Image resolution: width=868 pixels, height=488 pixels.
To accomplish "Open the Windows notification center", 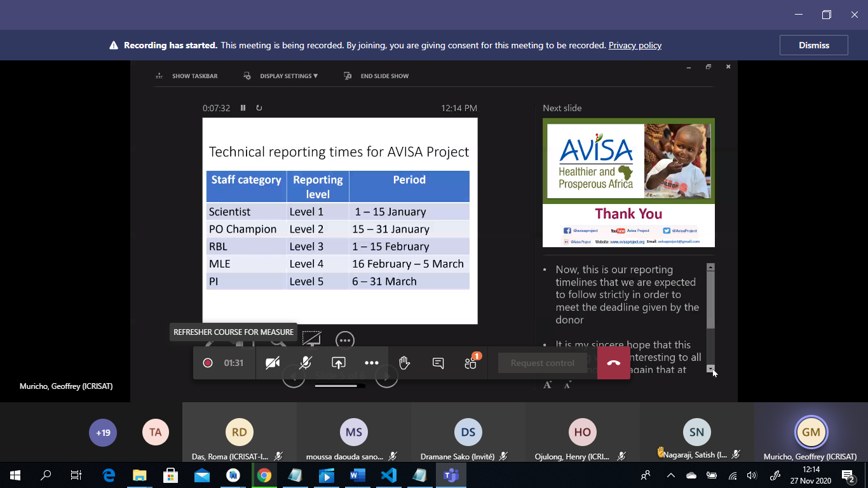I will pos(848,475).
